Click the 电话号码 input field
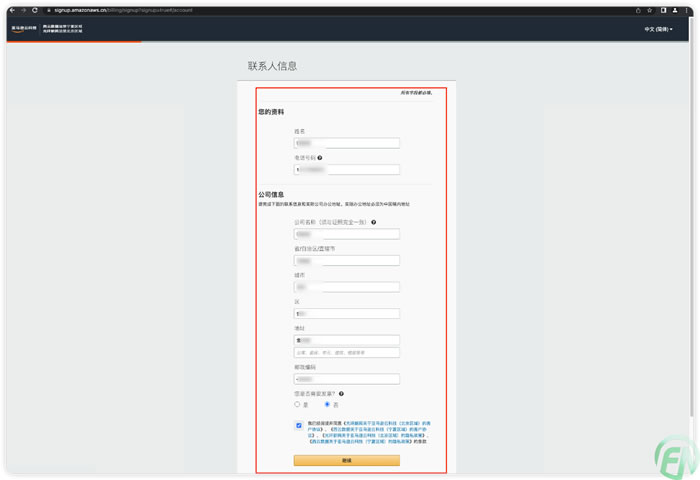The image size is (700, 480). coord(347,170)
